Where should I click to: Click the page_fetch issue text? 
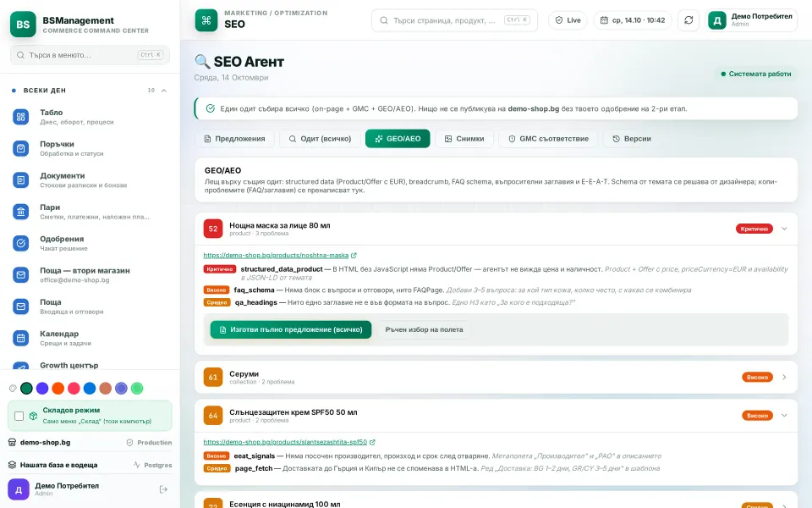point(253,468)
